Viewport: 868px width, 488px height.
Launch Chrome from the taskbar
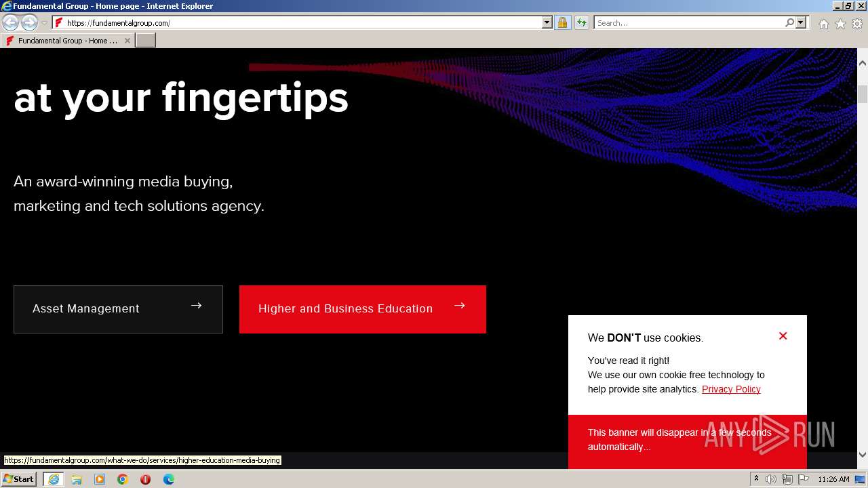(x=123, y=479)
